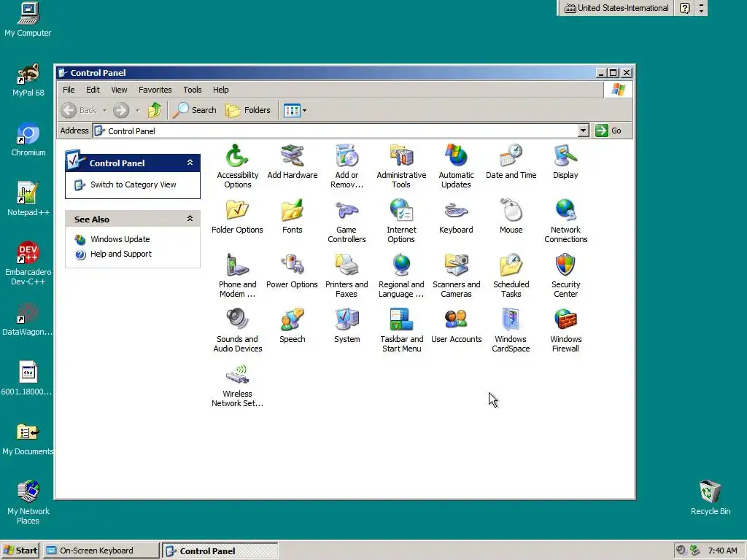
Task: Select Security Center shield icon
Action: coord(565,275)
